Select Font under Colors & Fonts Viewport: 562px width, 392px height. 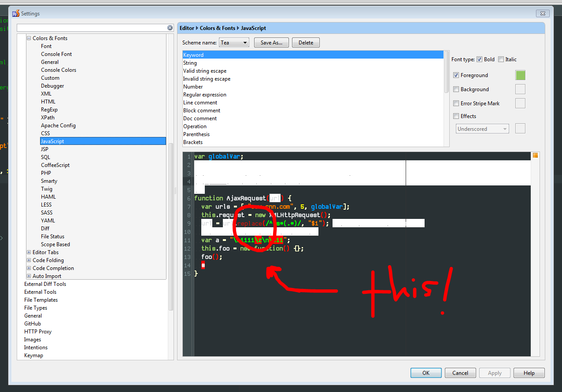(46, 46)
